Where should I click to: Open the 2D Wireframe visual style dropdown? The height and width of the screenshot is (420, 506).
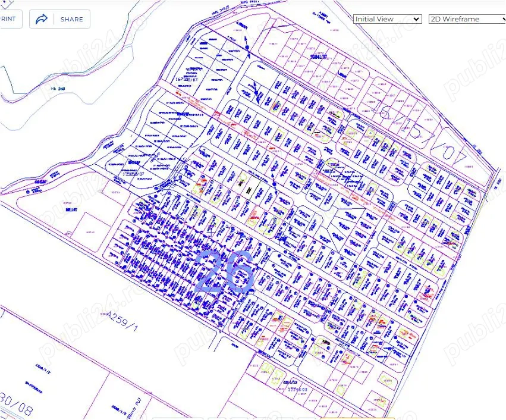pos(467,19)
